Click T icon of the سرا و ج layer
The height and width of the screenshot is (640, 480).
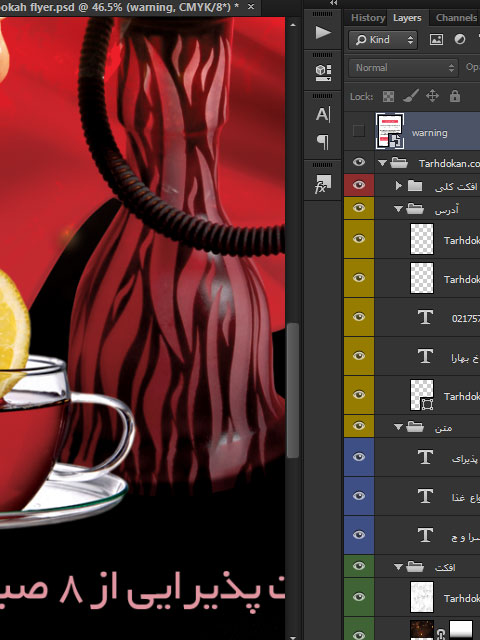[425, 535]
